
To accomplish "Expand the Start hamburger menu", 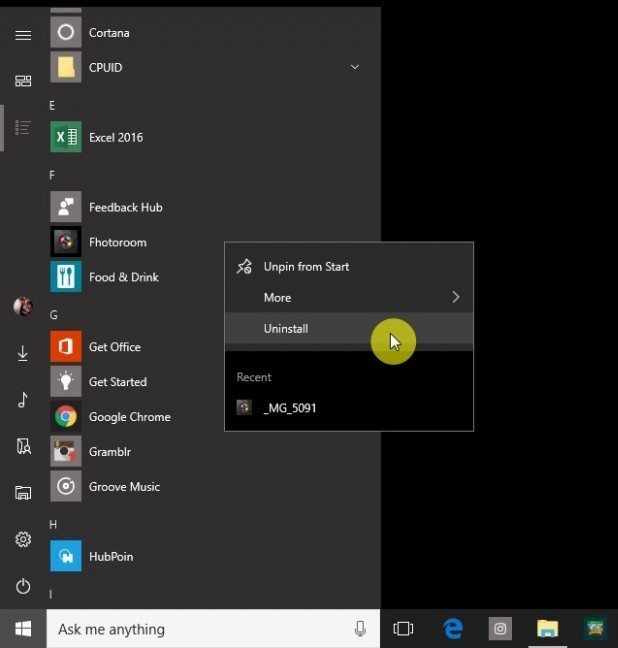I will coord(23,35).
